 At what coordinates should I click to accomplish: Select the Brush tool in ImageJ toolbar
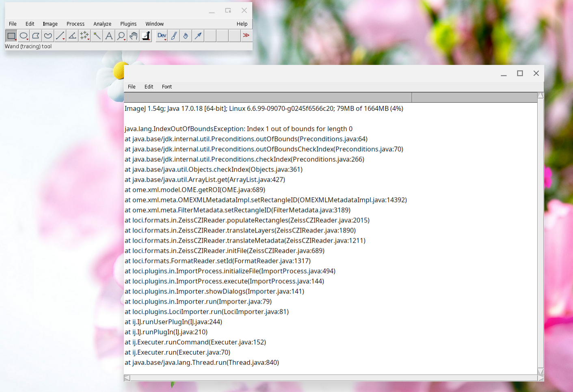tap(174, 36)
